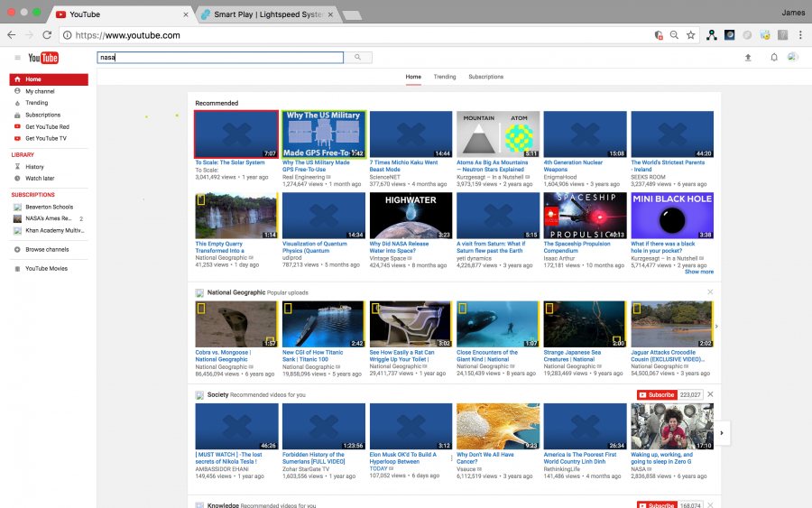Advance National Geographic shelf with right chevron
This screenshot has height=508, width=812.
tap(716, 327)
